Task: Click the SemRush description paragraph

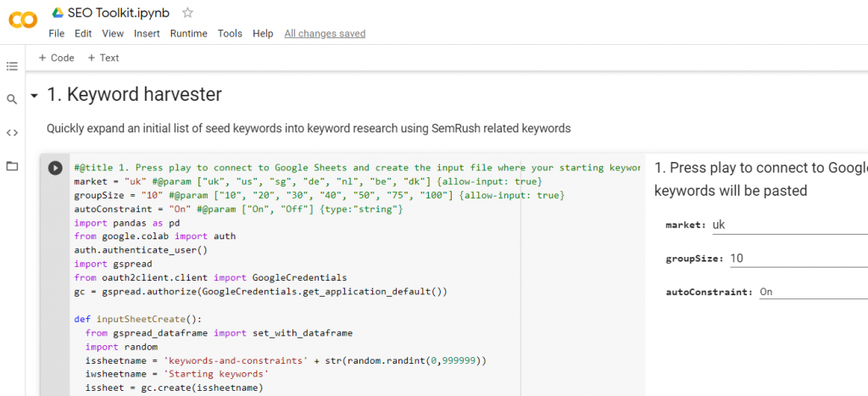Action: tap(309, 129)
